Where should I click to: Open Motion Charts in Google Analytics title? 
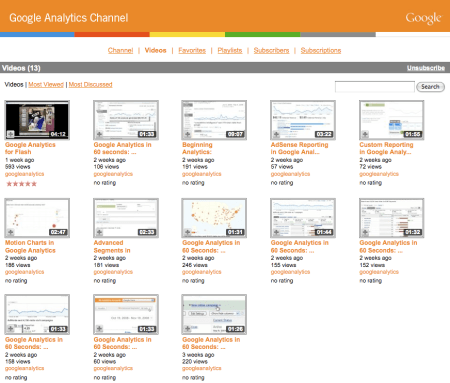pyautogui.click(x=30, y=247)
